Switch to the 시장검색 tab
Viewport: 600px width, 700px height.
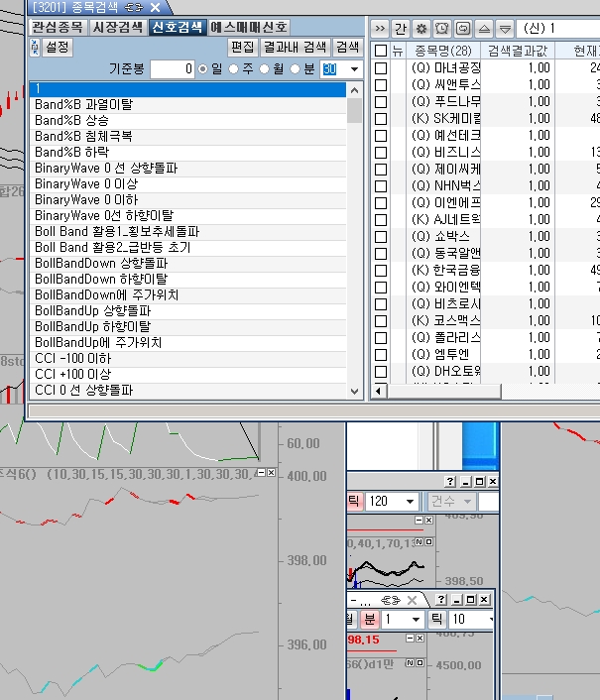(x=117, y=27)
